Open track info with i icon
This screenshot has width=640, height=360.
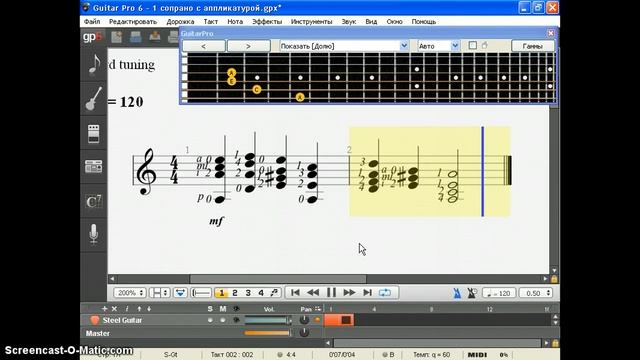pos(127,309)
